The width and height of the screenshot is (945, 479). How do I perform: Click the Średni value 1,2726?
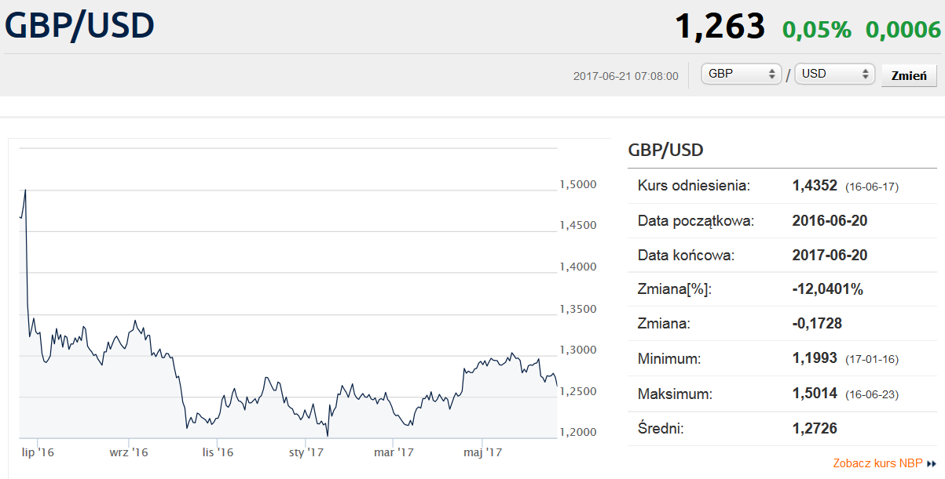tap(814, 428)
